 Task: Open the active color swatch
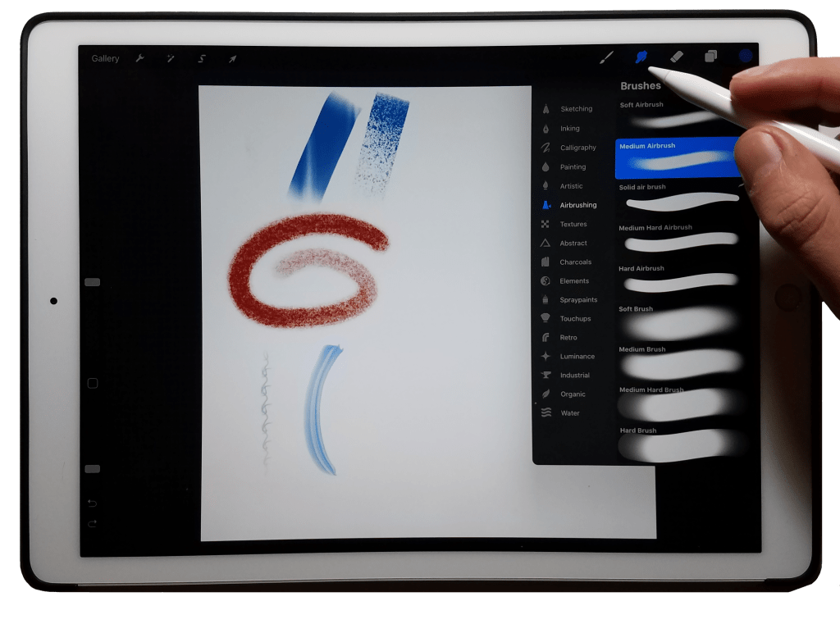click(745, 56)
